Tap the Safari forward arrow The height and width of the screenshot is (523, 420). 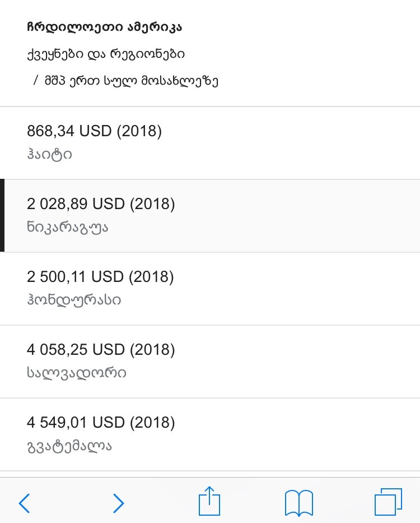(118, 503)
